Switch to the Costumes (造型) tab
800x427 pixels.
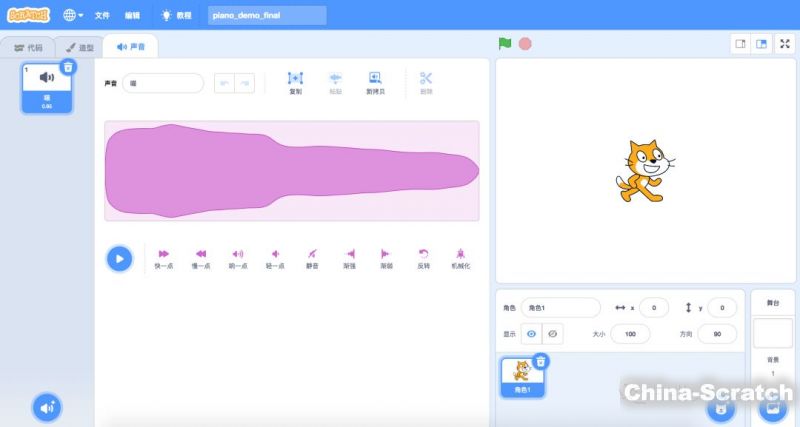(x=79, y=47)
